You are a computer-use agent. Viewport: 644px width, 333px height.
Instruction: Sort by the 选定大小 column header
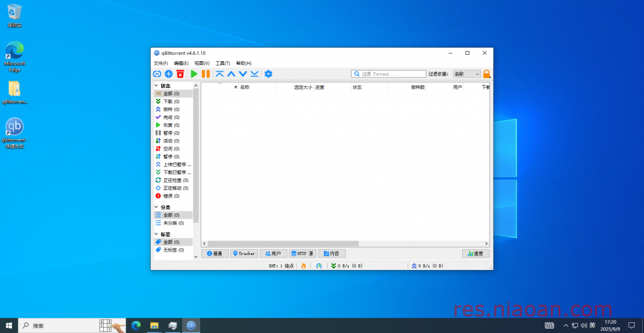295,87
